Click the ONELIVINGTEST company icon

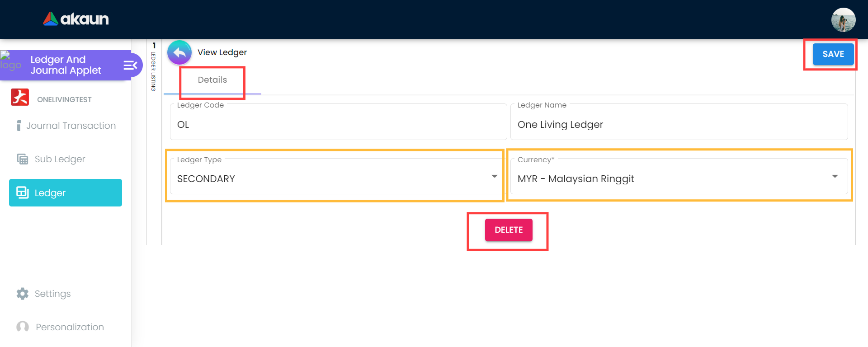(x=20, y=98)
